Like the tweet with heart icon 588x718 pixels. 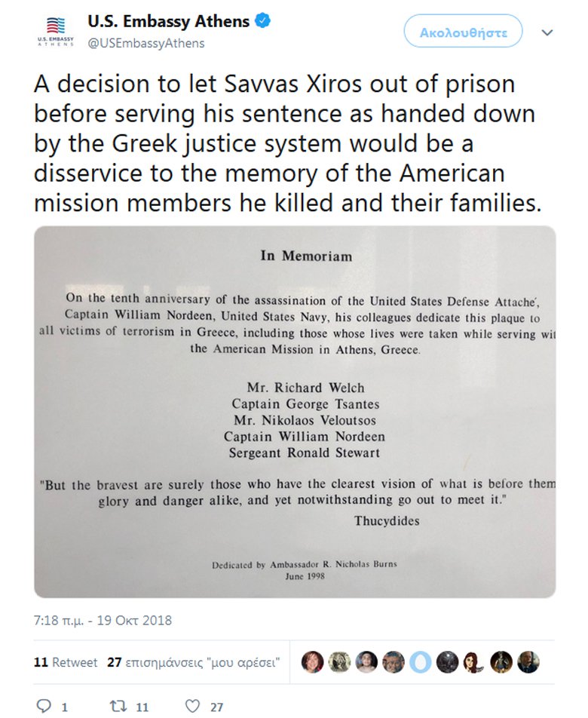click(x=193, y=706)
